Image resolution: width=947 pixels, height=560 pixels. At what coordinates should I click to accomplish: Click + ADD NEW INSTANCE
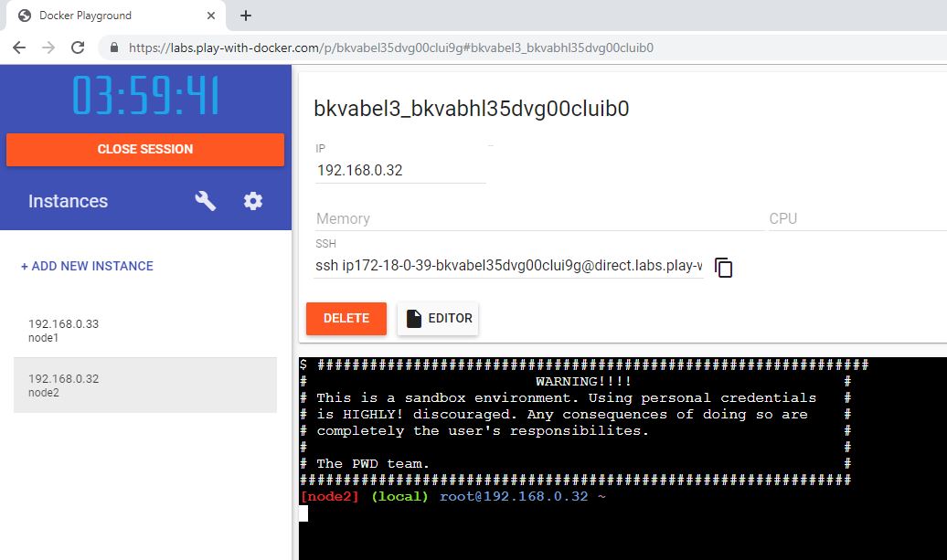[x=87, y=266]
